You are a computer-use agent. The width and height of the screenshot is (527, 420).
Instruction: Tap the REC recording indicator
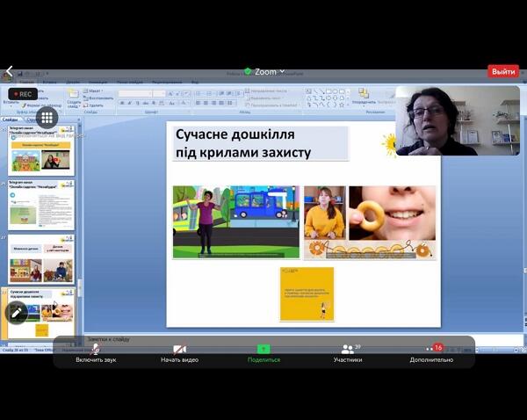point(23,95)
